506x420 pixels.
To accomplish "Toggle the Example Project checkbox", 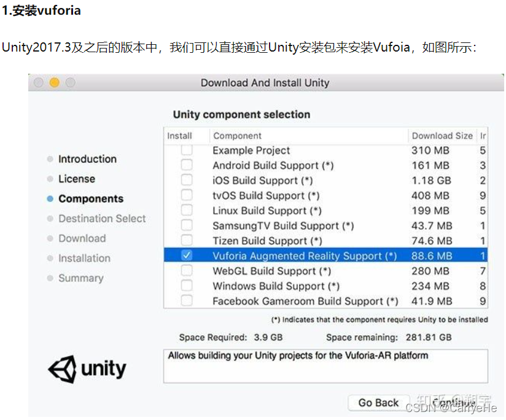I will coord(187,150).
